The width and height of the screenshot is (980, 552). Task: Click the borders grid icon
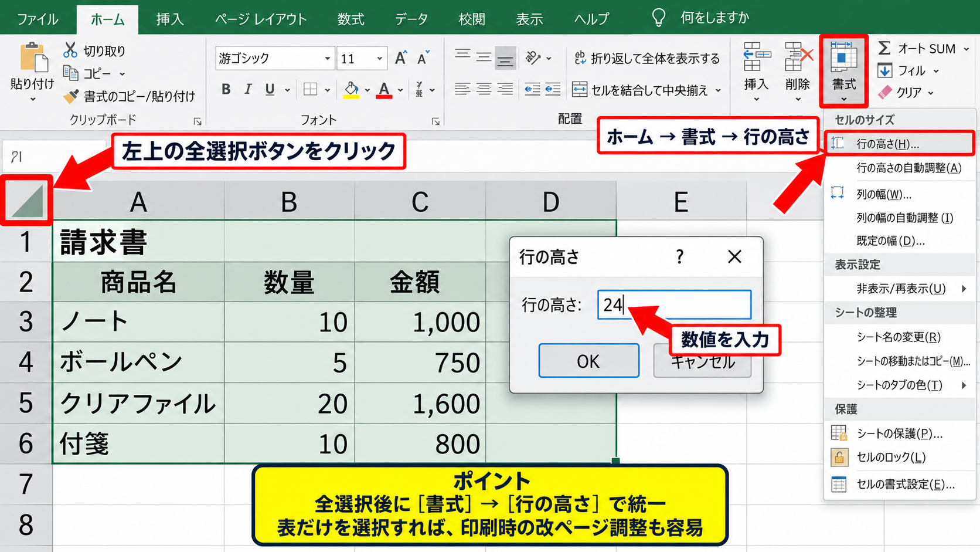pos(310,89)
